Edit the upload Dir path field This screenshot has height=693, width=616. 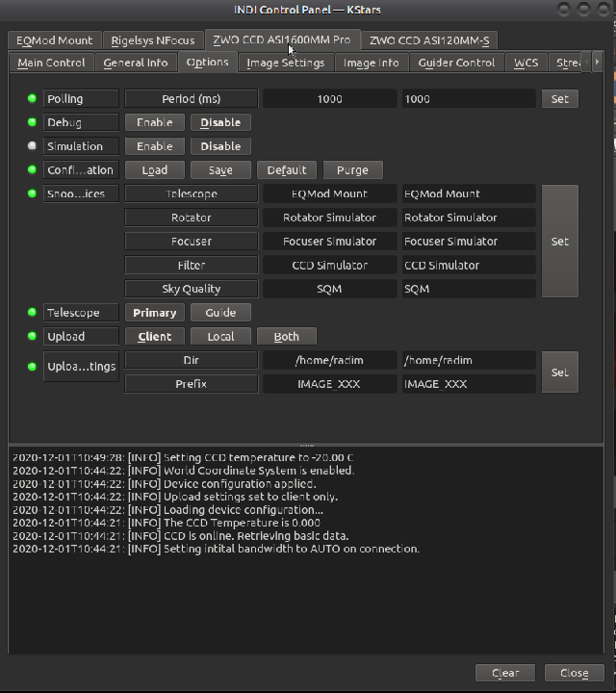coord(469,361)
